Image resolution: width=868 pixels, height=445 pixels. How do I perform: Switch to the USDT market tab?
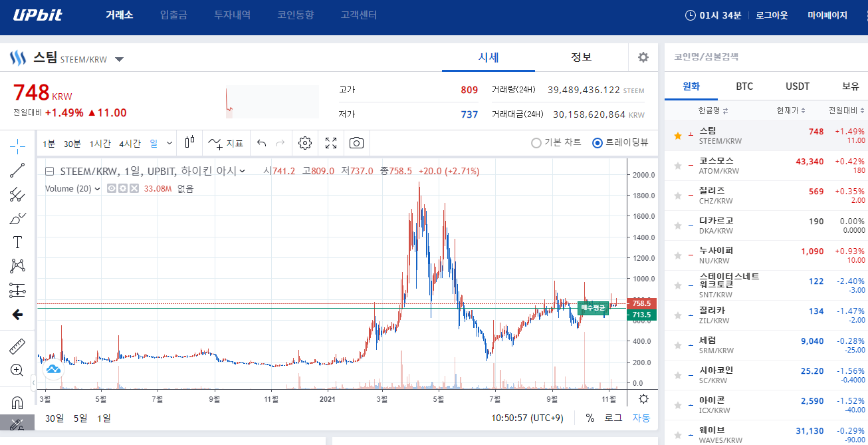(x=798, y=86)
